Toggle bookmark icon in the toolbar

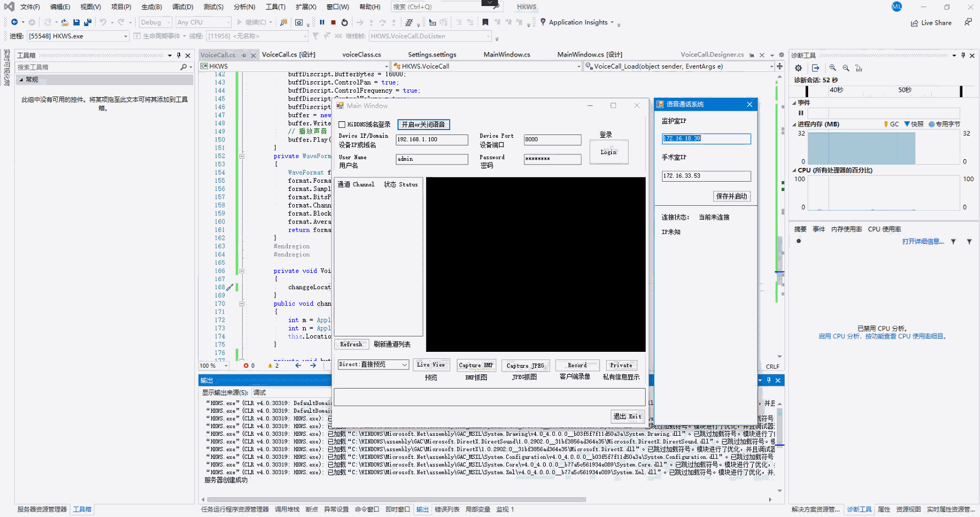point(485,23)
